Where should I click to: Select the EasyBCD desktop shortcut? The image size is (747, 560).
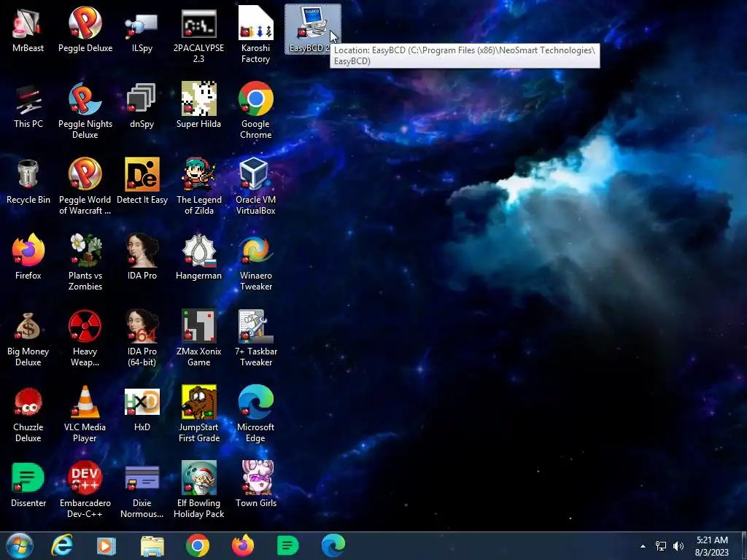[x=312, y=29]
